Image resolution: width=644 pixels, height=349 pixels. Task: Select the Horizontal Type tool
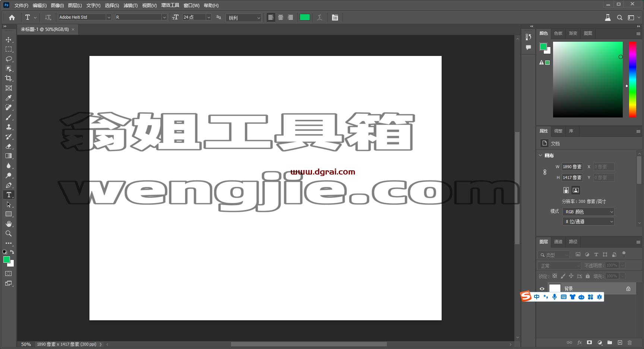pyautogui.click(x=9, y=195)
